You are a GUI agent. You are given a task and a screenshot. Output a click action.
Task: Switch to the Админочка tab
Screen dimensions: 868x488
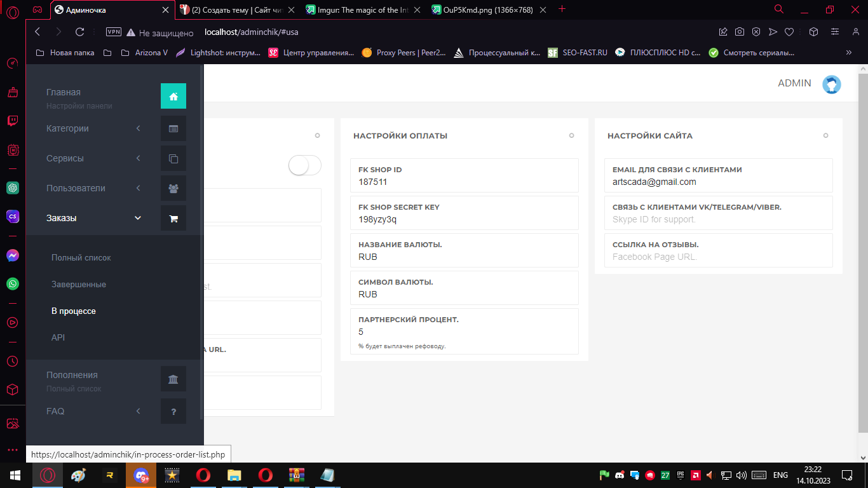click(x=112, y=10)
